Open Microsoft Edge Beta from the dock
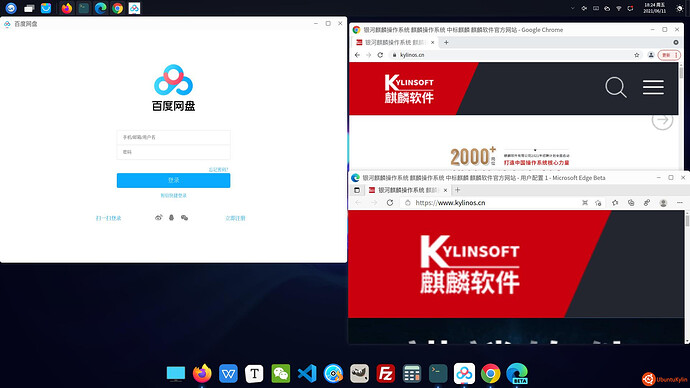 (x=517, y=373)
